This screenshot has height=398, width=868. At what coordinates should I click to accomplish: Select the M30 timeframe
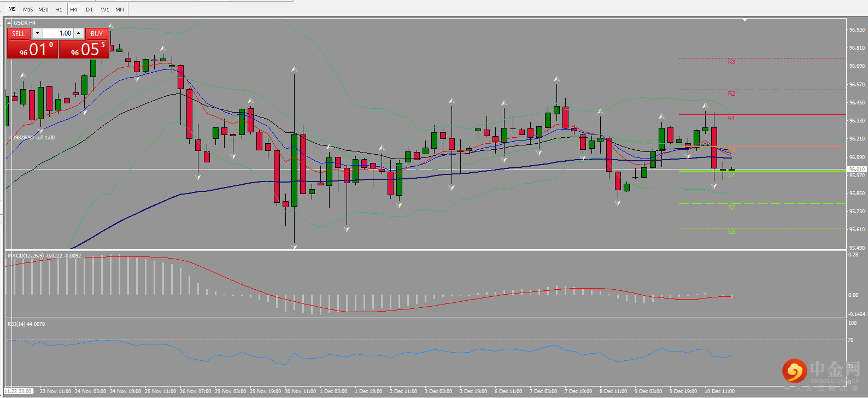click(43, 9)
